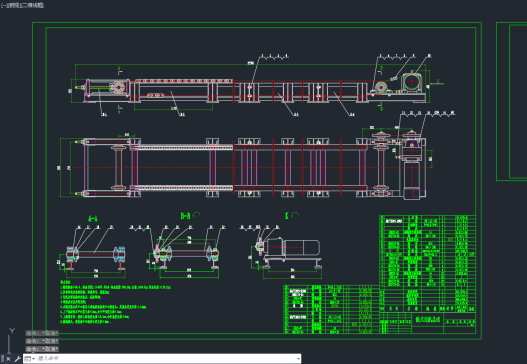Screen dimensions: 527x364
Task: Select the A-A section view label
Action: (x=93, y=219)
